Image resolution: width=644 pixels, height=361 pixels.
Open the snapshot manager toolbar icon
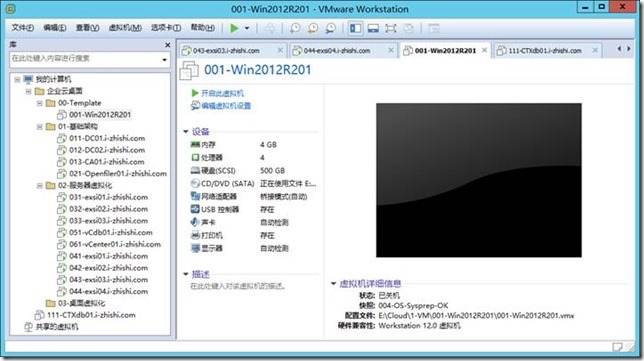[x=330, y=28]
